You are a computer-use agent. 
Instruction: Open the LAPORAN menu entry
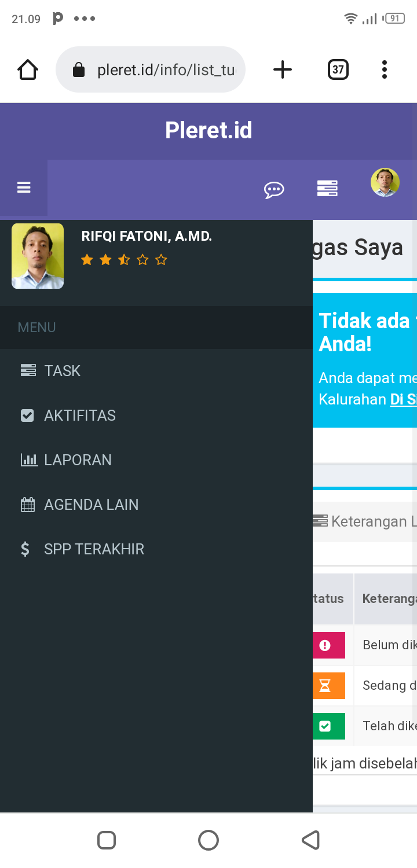[x=78, y=460]
